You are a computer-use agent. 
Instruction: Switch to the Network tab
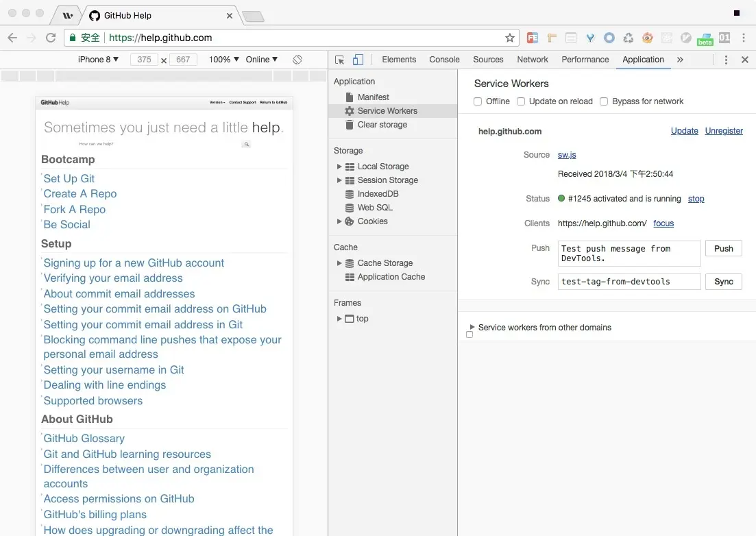pyautogui.click(x=533, y=59)
